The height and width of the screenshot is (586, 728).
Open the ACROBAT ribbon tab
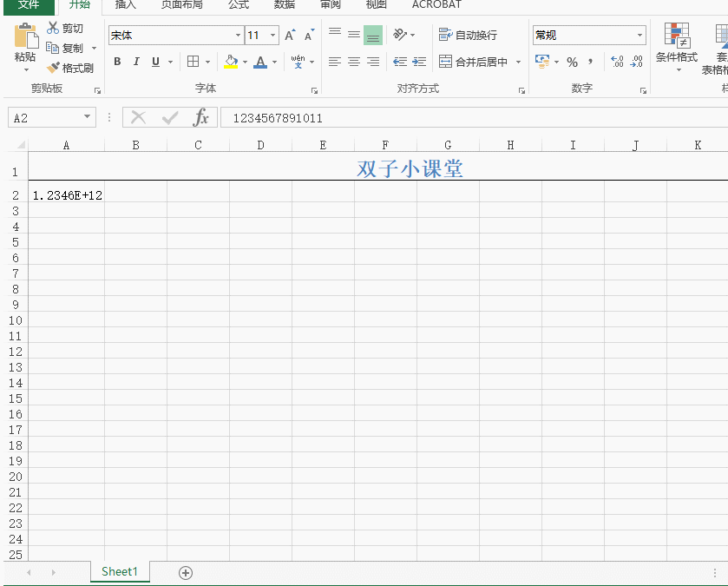(x=436, y=4)
